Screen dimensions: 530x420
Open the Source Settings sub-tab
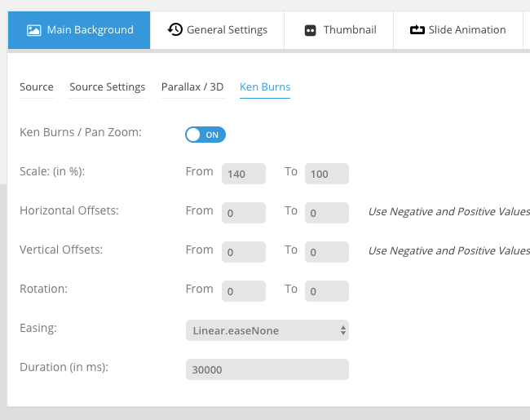click(x=108, y=87)
